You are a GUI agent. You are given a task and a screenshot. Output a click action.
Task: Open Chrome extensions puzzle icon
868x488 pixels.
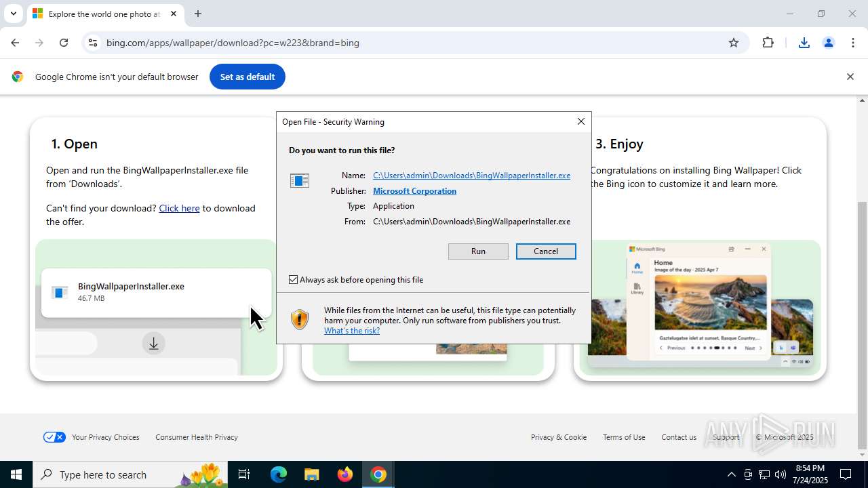click(x=768, y=43)
